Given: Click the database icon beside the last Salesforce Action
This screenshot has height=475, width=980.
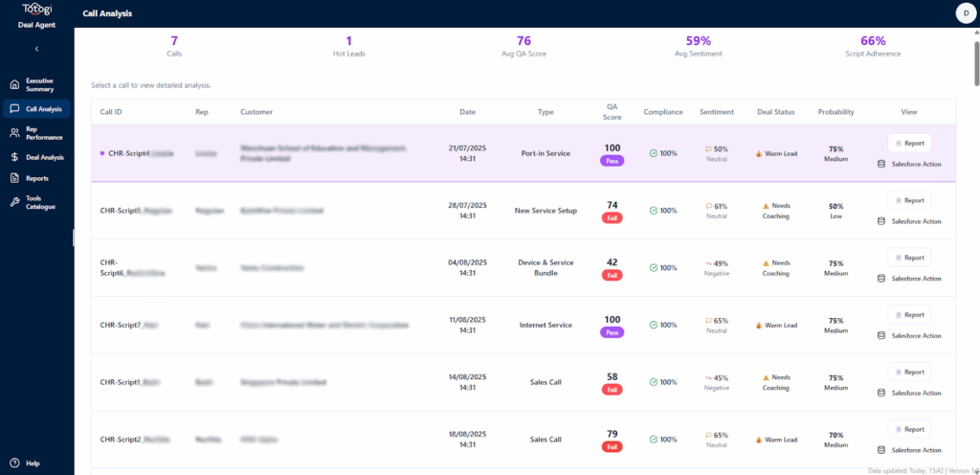Looking at the screenshot, I should click(881, 450).
